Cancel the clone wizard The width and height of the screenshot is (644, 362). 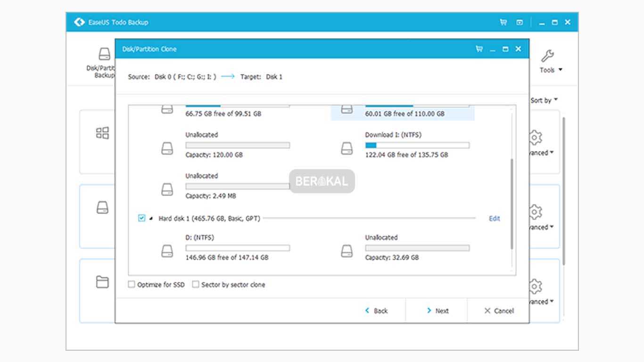(499, 311)
